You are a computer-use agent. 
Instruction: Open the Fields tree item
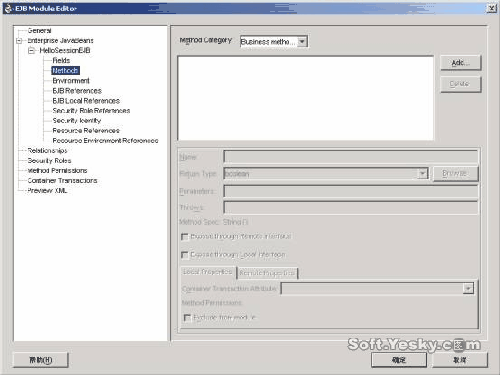(61, 61)
